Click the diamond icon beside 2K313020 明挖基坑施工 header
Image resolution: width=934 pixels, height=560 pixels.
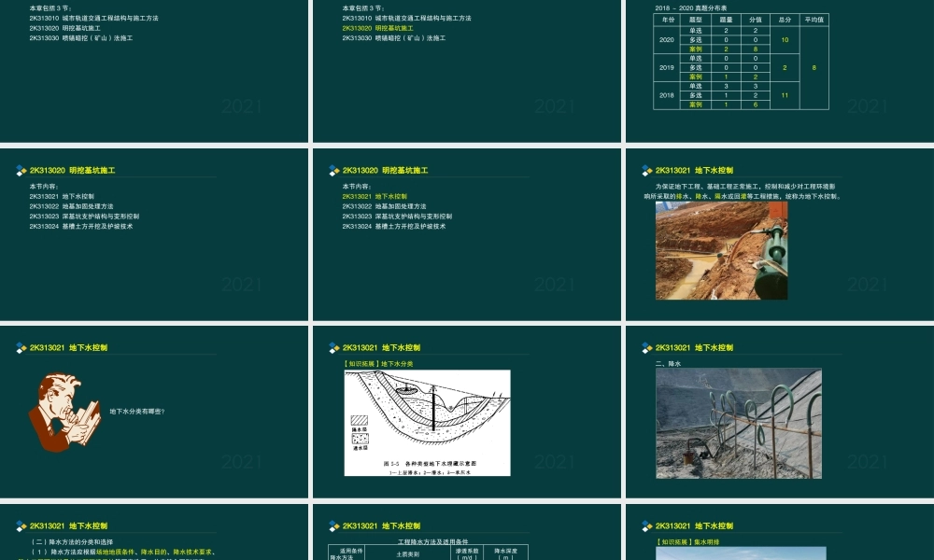pos(21,170)
